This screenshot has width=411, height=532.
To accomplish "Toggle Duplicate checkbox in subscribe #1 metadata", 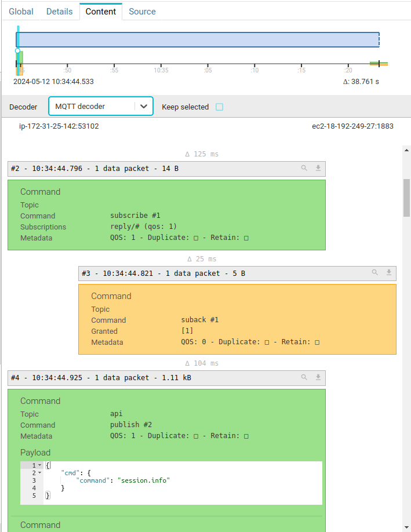I will click(x=196, y=238).
